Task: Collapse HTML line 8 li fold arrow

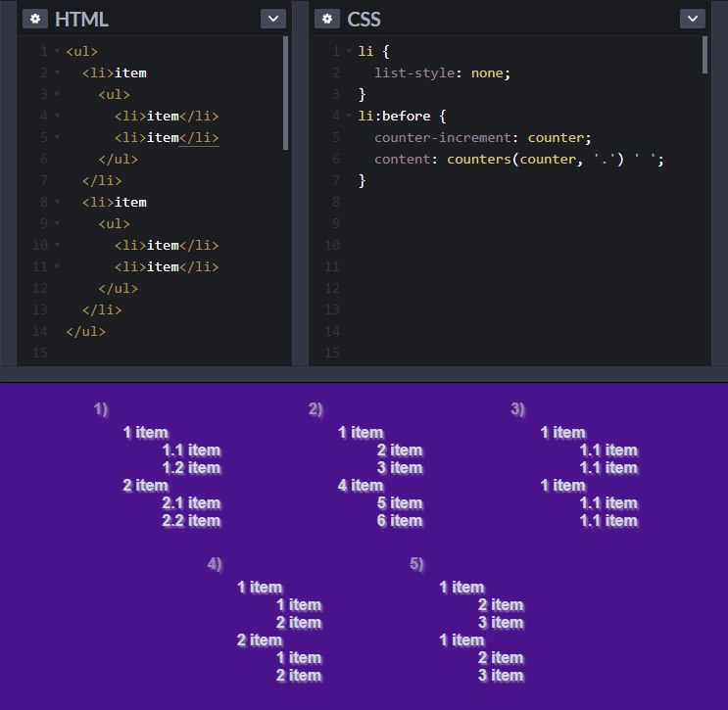Action: [x=57, y=202]
